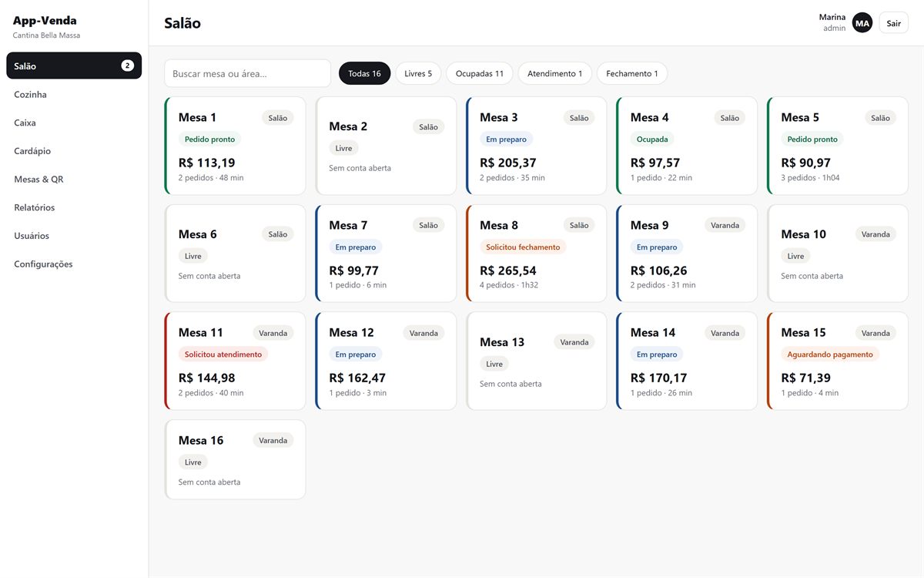Screen dimensions: 924x578
Task: Open the free Mesa 6 card
Action: (x=235, y=254)
